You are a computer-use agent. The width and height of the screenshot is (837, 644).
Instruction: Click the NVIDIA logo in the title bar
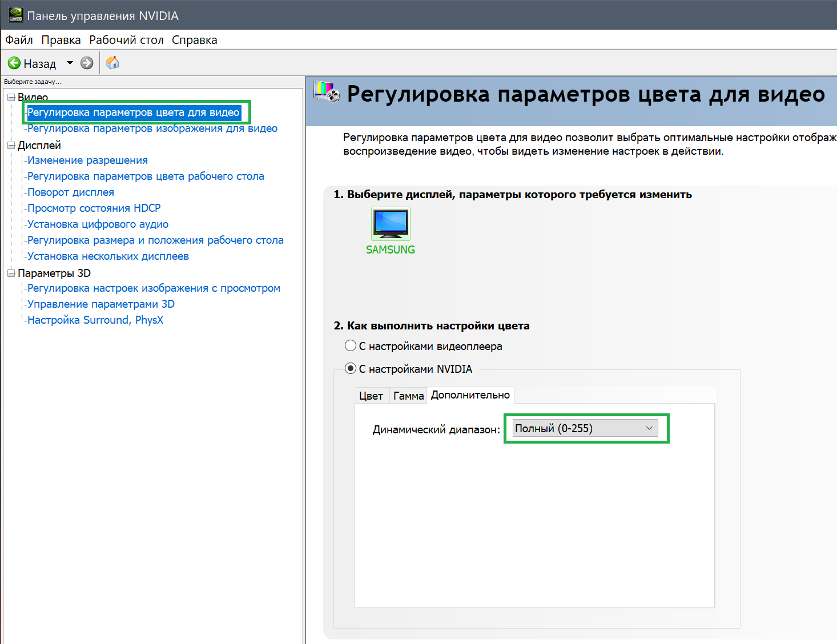tap(15, 15)
